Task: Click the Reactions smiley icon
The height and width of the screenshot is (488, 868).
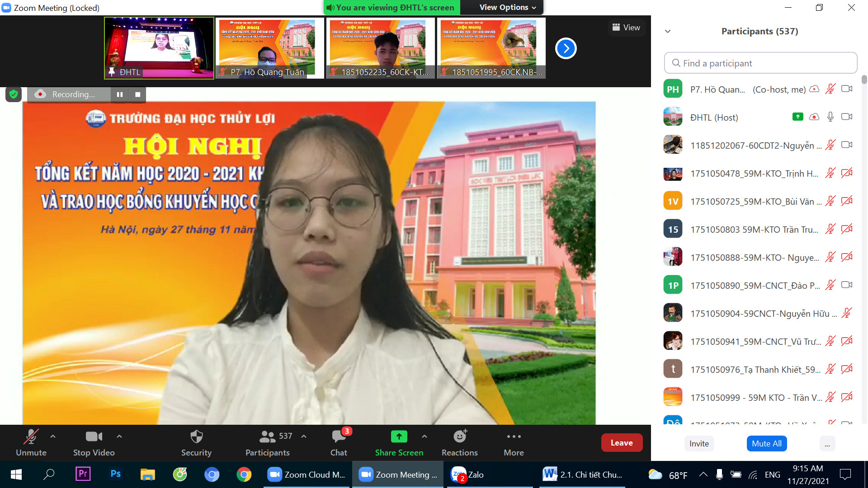Action: pos(459,437)
